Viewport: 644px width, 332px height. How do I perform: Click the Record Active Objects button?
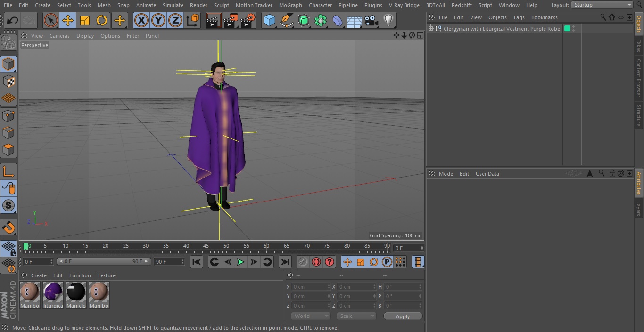(303, 262)
